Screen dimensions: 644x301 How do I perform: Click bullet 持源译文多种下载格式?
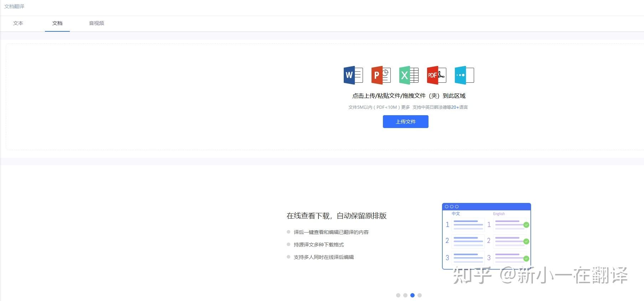[319, 245]
